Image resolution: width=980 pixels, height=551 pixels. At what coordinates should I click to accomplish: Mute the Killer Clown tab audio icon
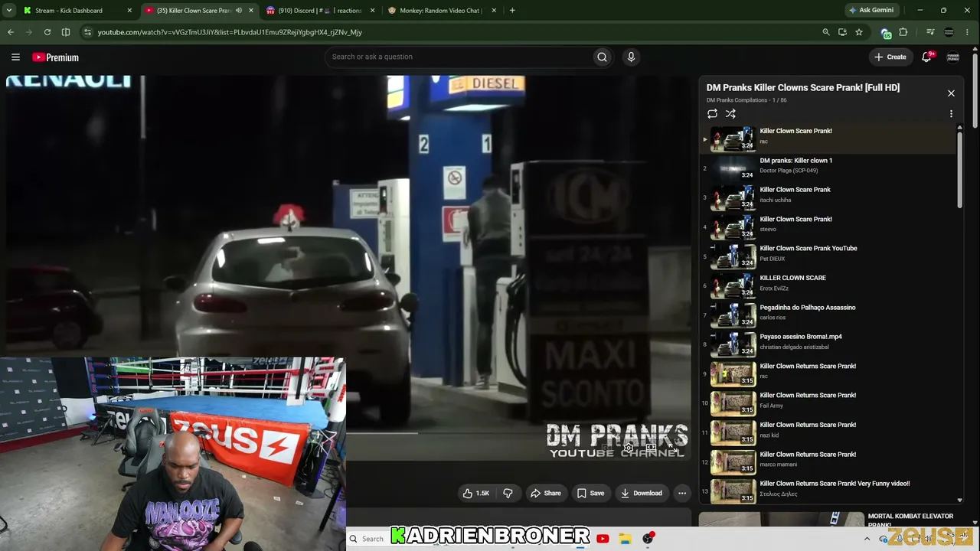coord(239,11)
